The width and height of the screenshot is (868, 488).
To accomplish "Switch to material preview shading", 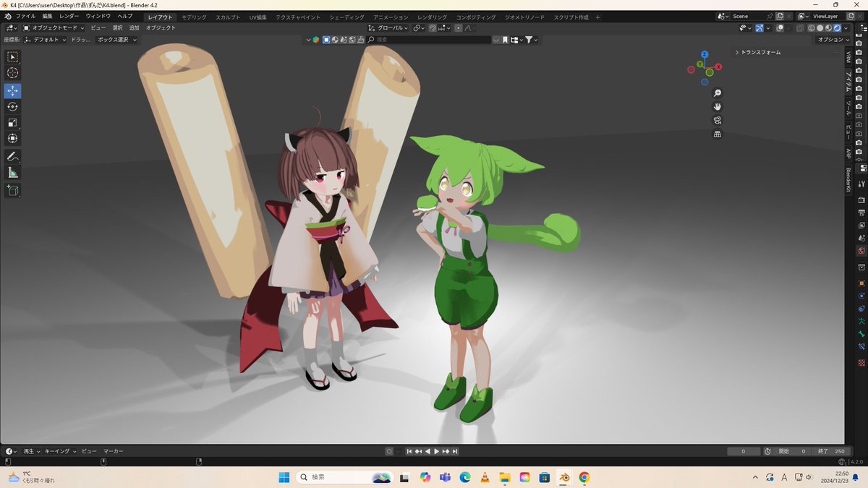I will [828, 28].
